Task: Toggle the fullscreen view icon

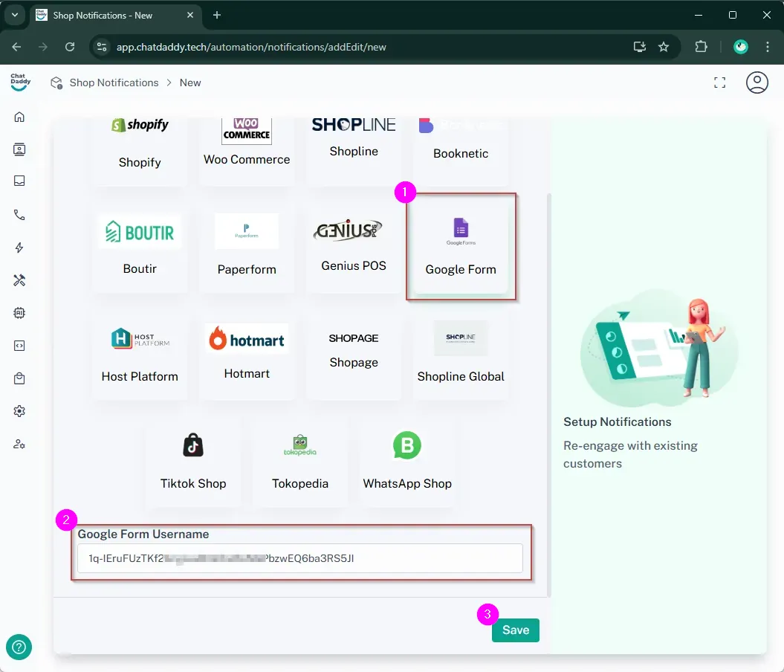Action: click(719, 83)
